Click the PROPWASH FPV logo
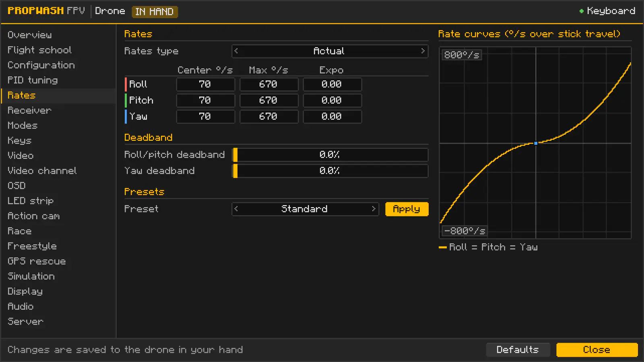Image resolution: width=644 pixels, height=362 pixels. point(46,11)
